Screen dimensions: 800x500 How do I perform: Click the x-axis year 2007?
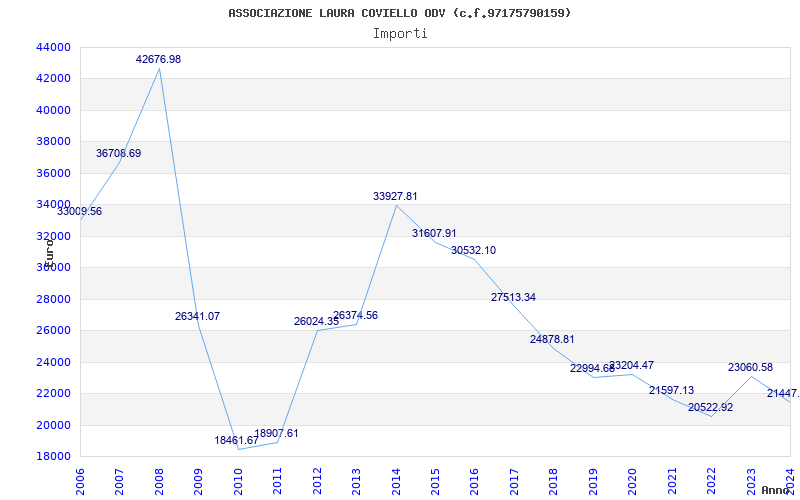[x=119, y=482]
